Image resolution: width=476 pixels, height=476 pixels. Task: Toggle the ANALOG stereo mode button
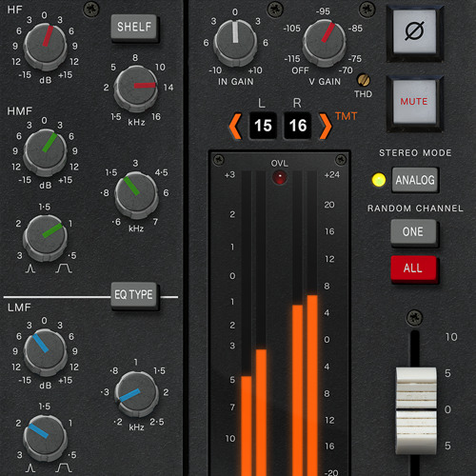(x=415, y=180)
